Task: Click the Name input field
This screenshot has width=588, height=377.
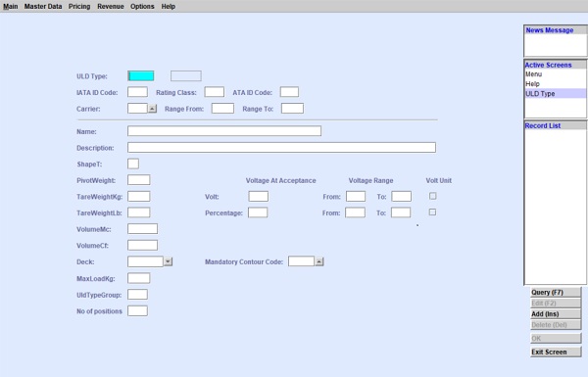Action: 224,131
